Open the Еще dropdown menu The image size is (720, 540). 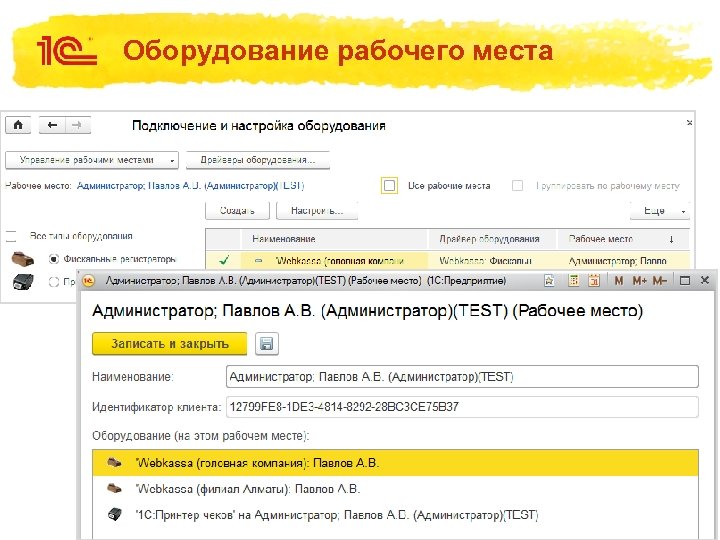660,211
